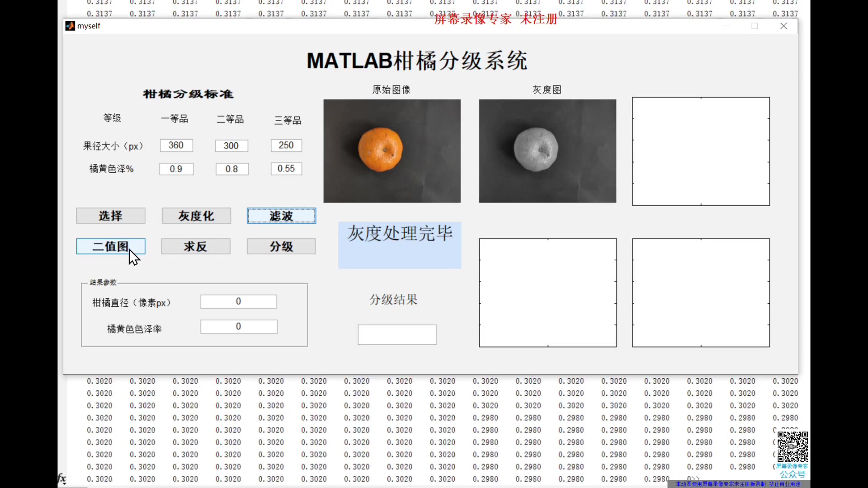This screenshot has height=488, width=868.
Task: Select the first-grade fruit size field 360
Action: (176, 145)
